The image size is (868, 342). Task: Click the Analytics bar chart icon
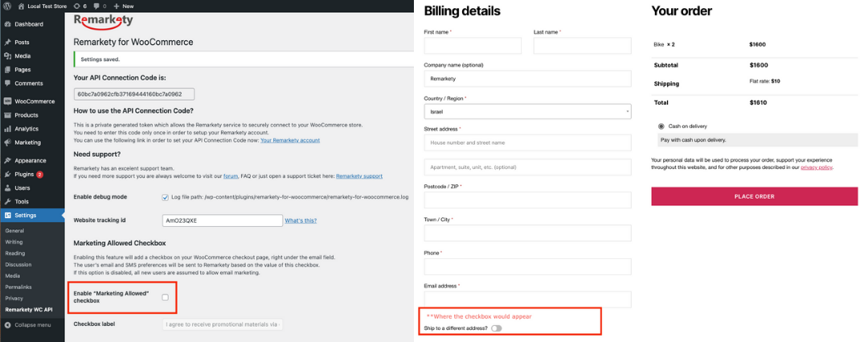(7, 129)
